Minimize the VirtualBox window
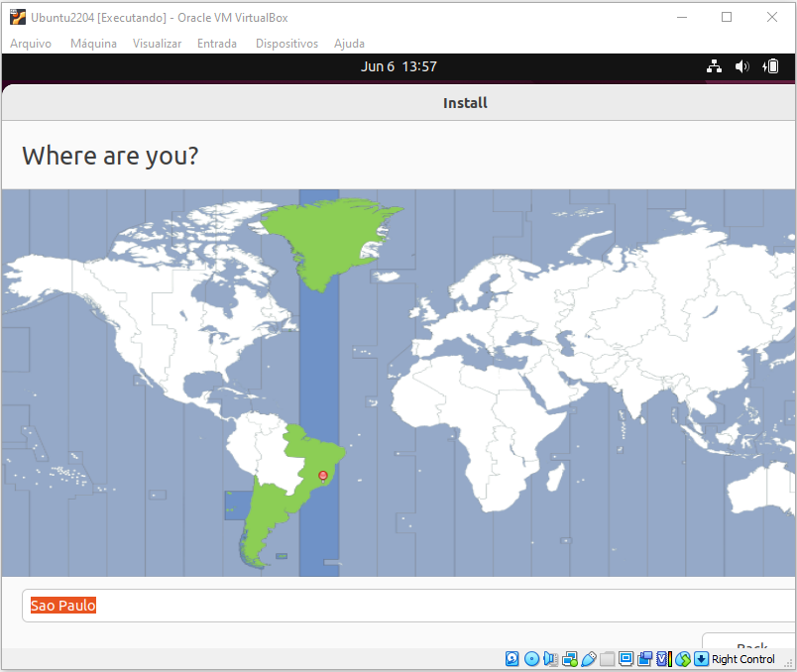The image size is (797, 672). pyautogui.click(x=682, y=17)
